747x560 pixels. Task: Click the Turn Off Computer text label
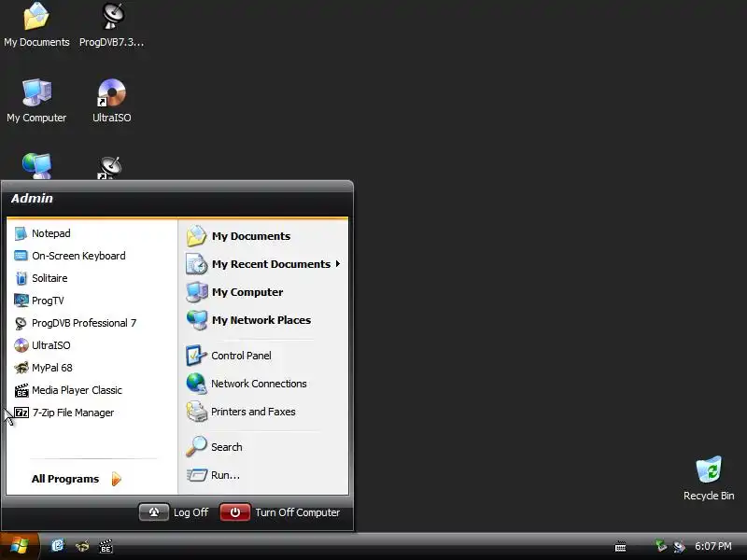tap(298, 512)
